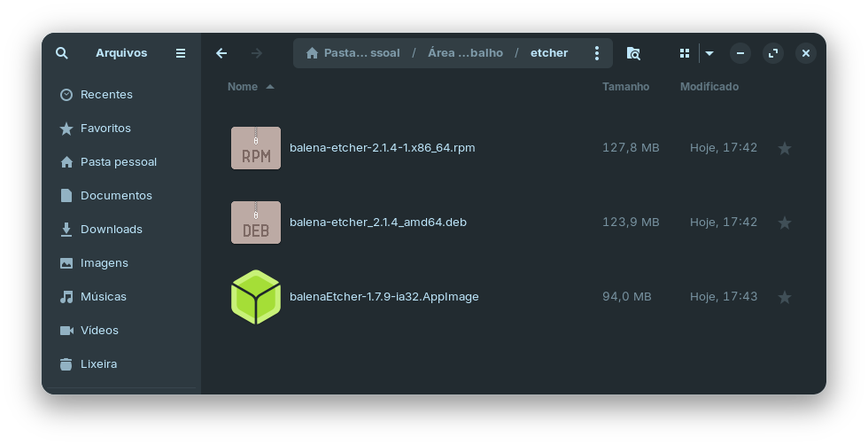Click the music note icon beside Músicas

66,297
